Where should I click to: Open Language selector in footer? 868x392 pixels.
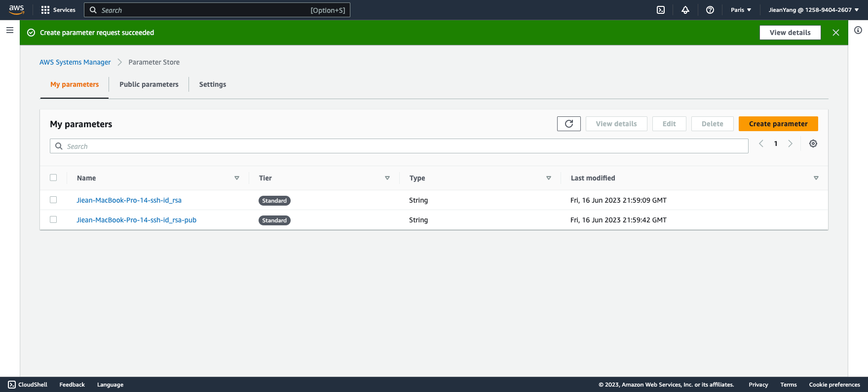pyautogui.click(x=110, y=385)
